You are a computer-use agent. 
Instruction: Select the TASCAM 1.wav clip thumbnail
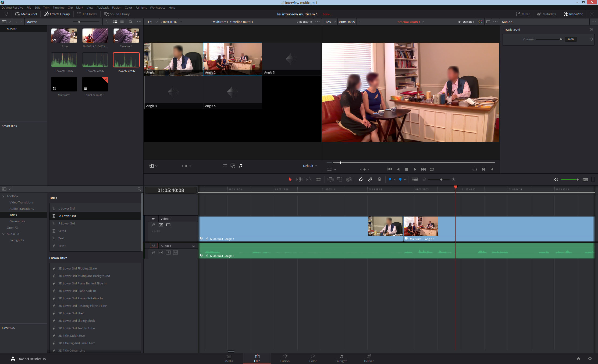pos(64,60)
